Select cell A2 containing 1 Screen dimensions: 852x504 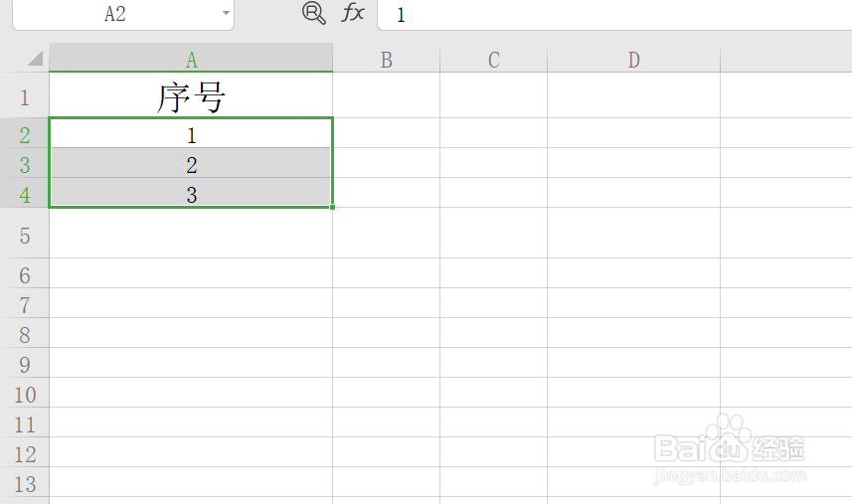(191, 135)
